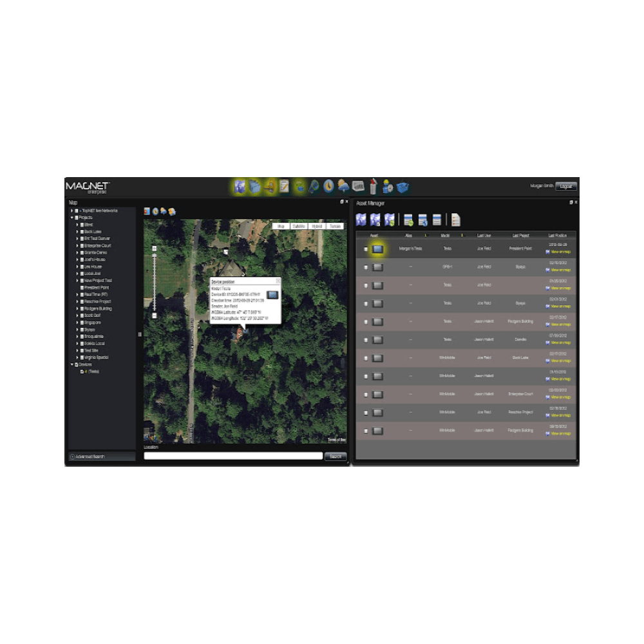Click the yellow survey instrument icon
Screen dimensions: 644x644
(269, 187)
